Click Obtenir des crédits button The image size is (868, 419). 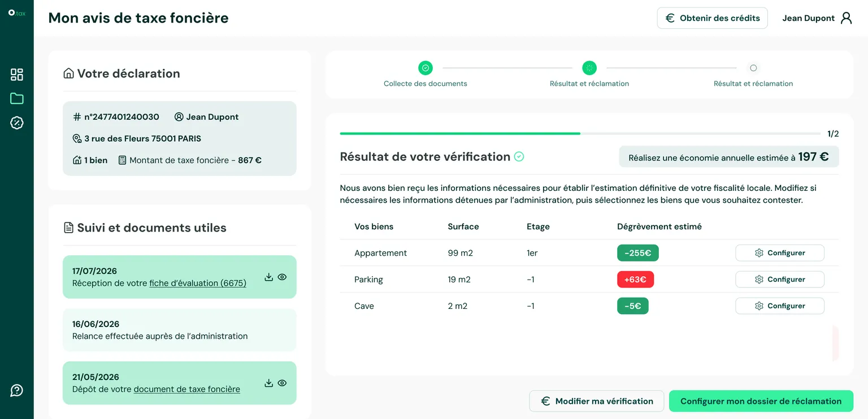click(x=712, y=18)
